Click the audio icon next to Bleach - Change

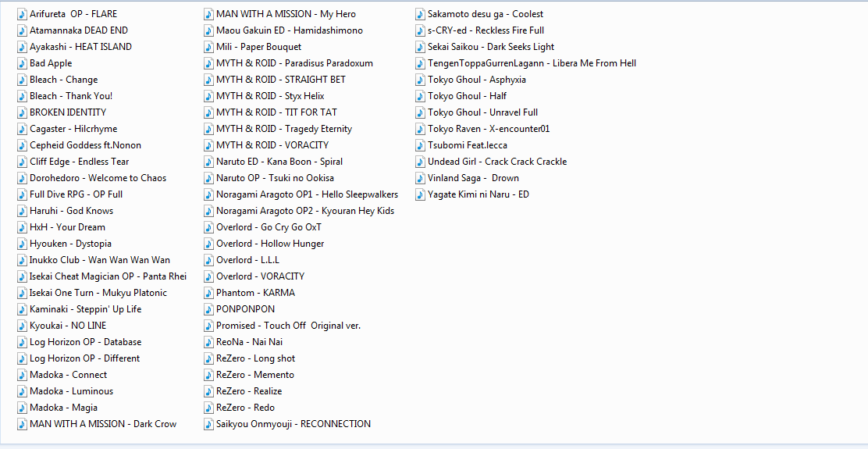[22, 80]
